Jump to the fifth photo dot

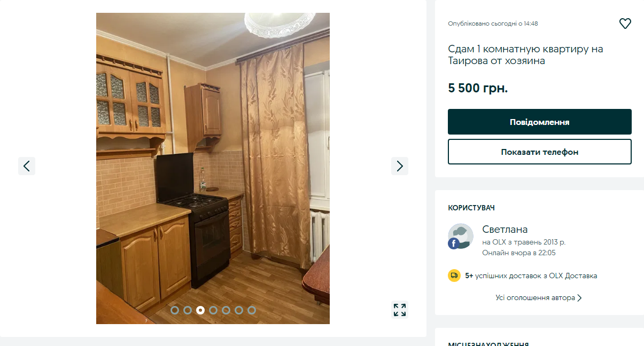(226, 310)
